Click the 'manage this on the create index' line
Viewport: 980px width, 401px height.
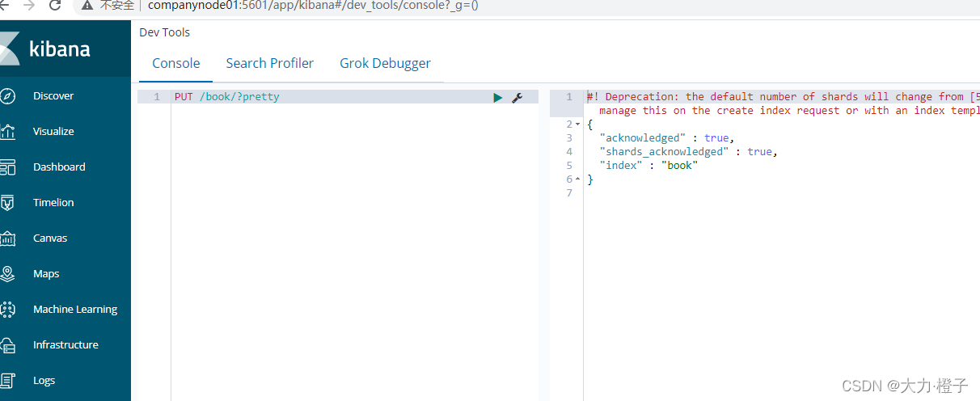[789, 111]
